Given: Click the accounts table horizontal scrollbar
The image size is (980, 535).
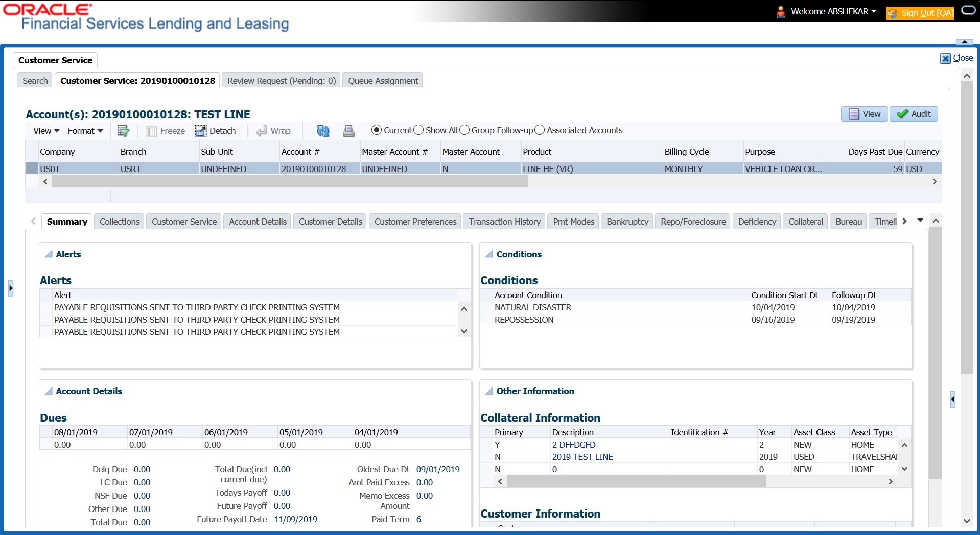Looking at the screenshot, I should click(290, 181).
